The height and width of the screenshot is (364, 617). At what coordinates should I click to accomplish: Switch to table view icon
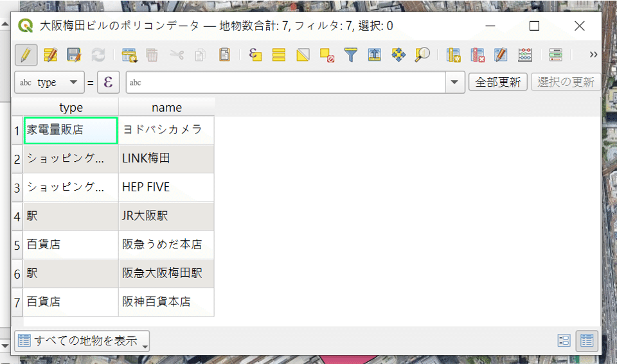coord(587,340)
